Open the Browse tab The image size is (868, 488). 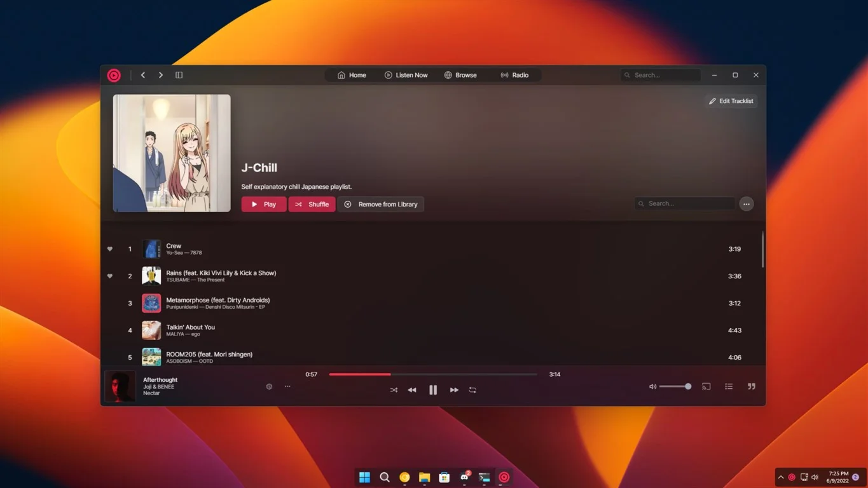point(460,75)
